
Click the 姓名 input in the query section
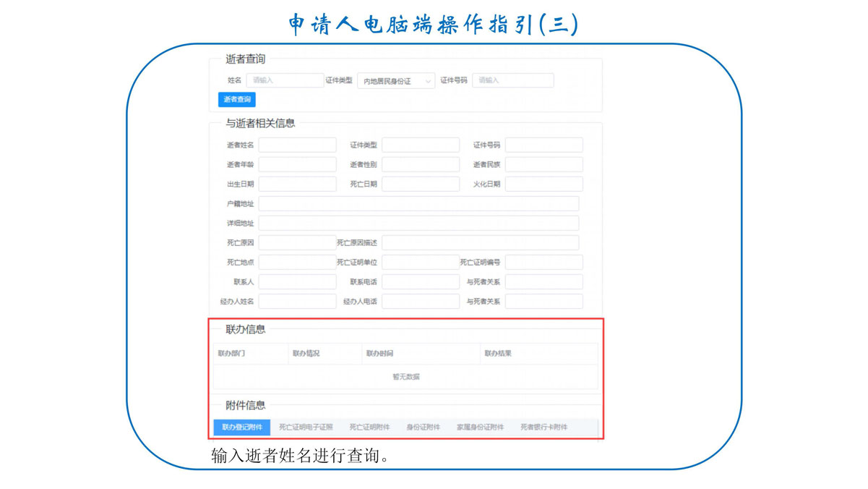(x=285, y=80)
